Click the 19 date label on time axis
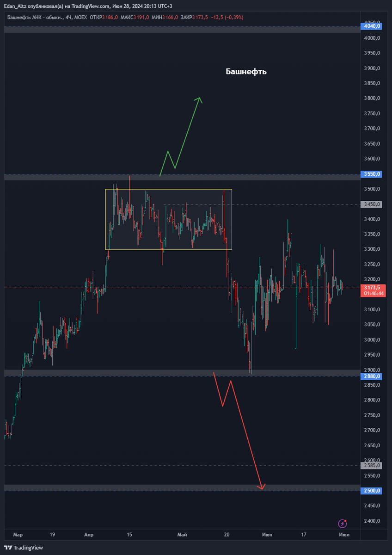The image size is (392, 555). click(x=52, y=535)
